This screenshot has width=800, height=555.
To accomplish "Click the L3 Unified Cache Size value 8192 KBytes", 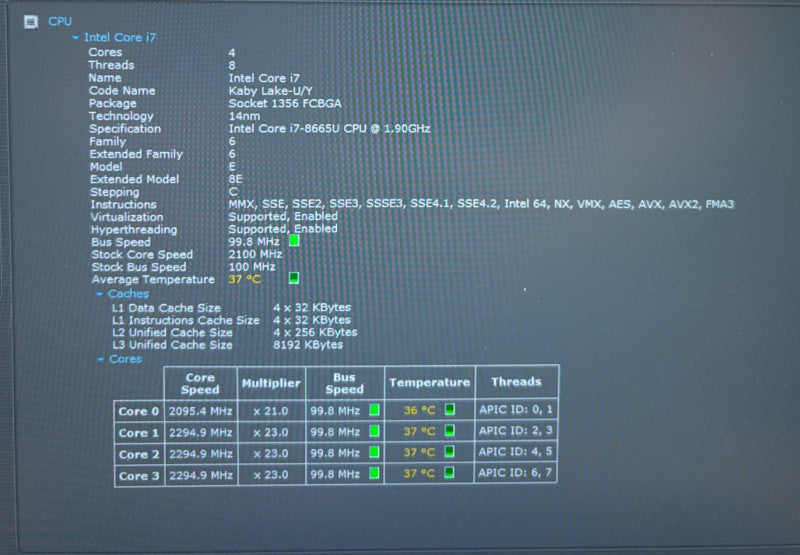I will coord(308,345).
